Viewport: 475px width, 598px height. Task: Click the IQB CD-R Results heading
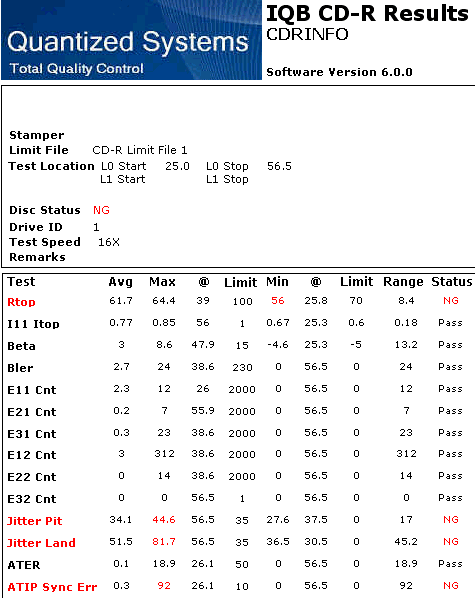[x=367, y=13]
